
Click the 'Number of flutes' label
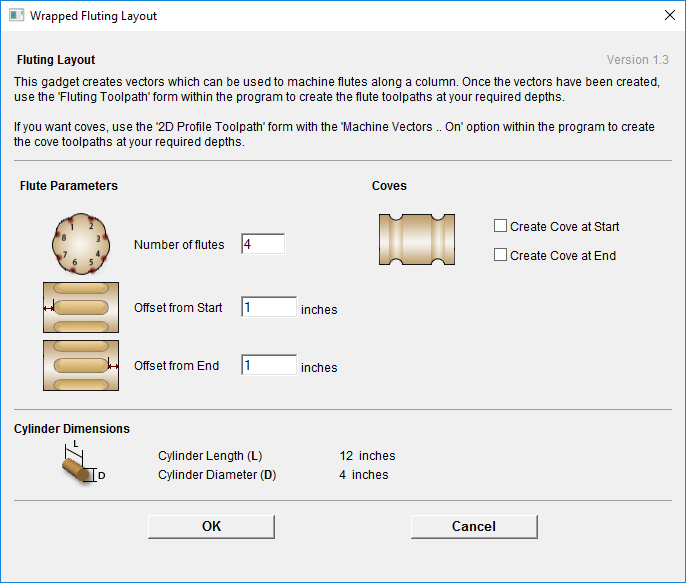(x=179, y=244)
